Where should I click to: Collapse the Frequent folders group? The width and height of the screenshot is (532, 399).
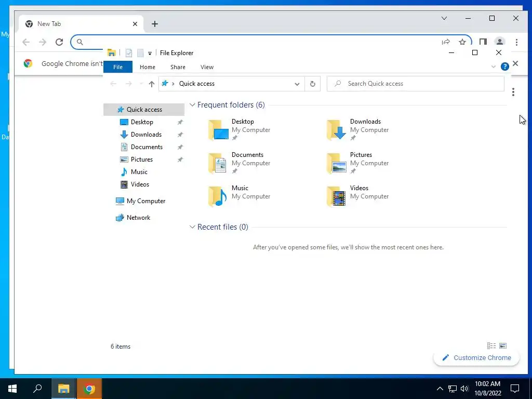192,105
